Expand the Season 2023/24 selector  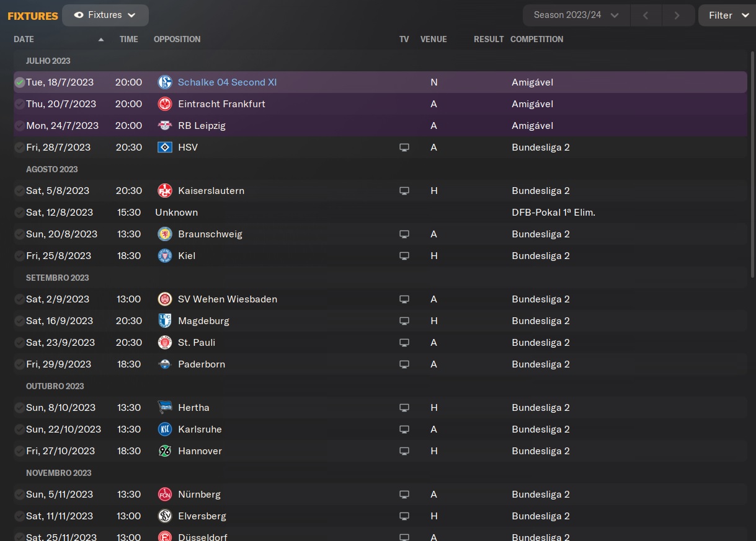point(576,15)
